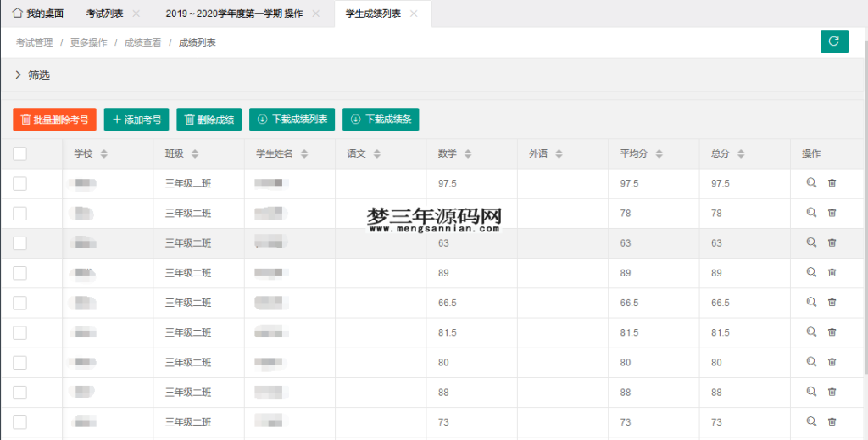The width and height of the screenshot is (868, 440).
Task: Switch to 我的桌面 tab
Action: pos(38,14)
